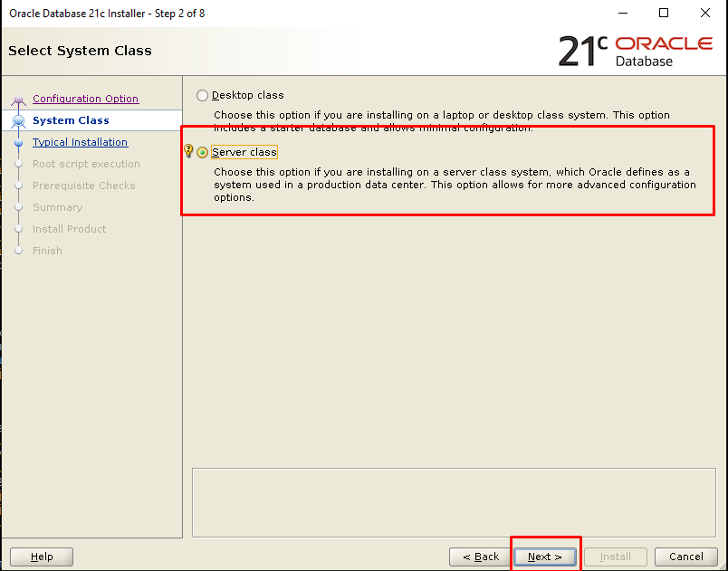Click the Configuration Option step marker icon
The image size is (728, 571).
point(19,100)
